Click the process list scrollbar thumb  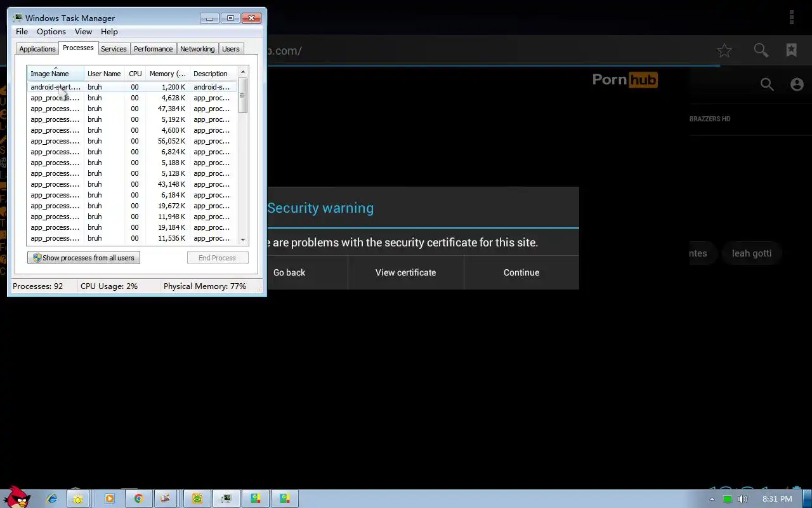click(x=242, y=95)
